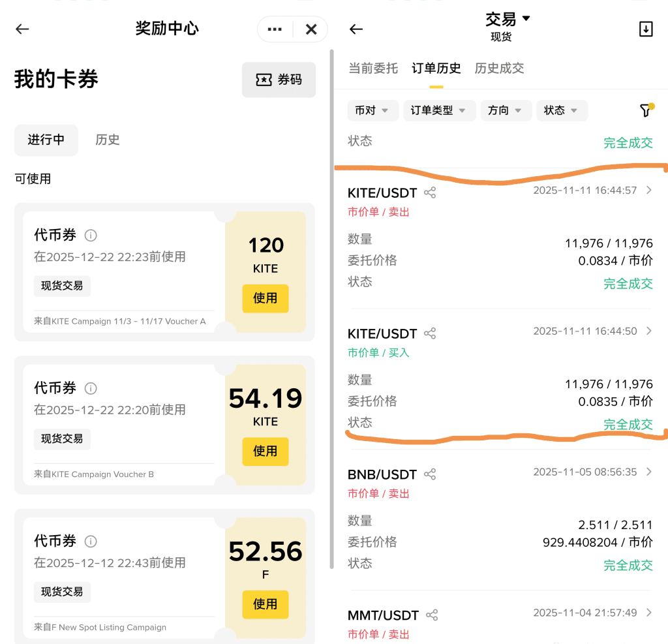Share the KITE/USDT 买入 order

point(430,333)
